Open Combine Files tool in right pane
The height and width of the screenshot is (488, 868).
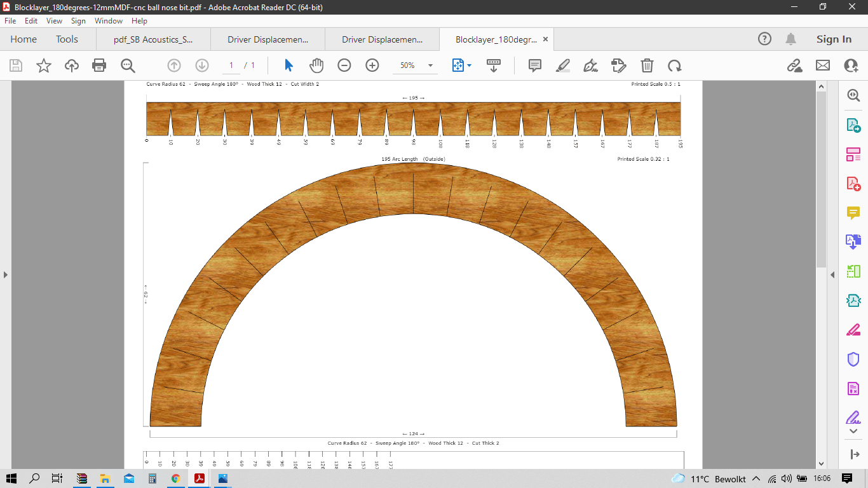(x=853, y=241)
